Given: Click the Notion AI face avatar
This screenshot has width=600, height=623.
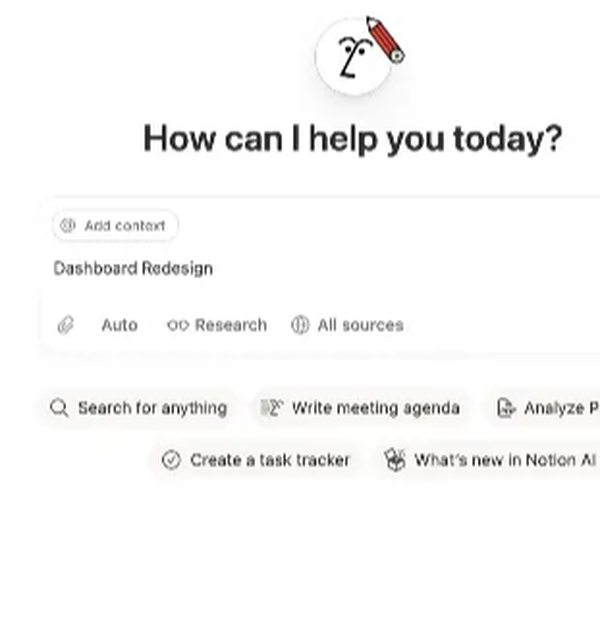Looking at the screenshot, I should (352, 56).
